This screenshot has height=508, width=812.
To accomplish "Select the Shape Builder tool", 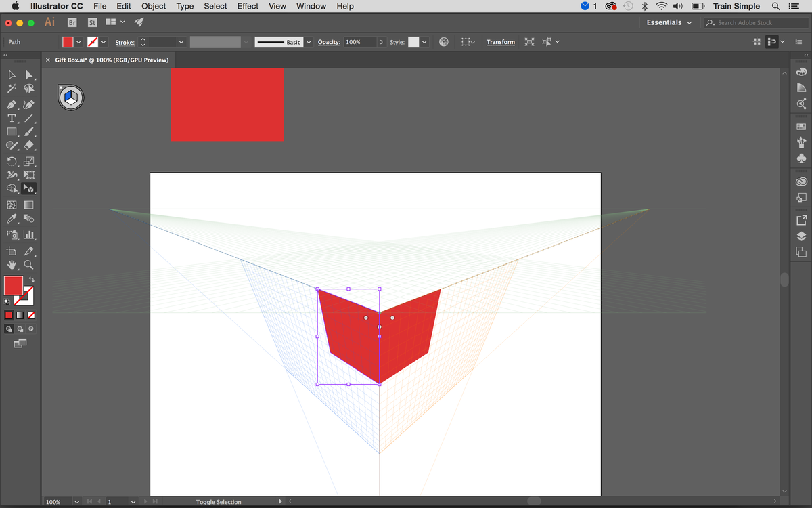I will coord(11,188).
